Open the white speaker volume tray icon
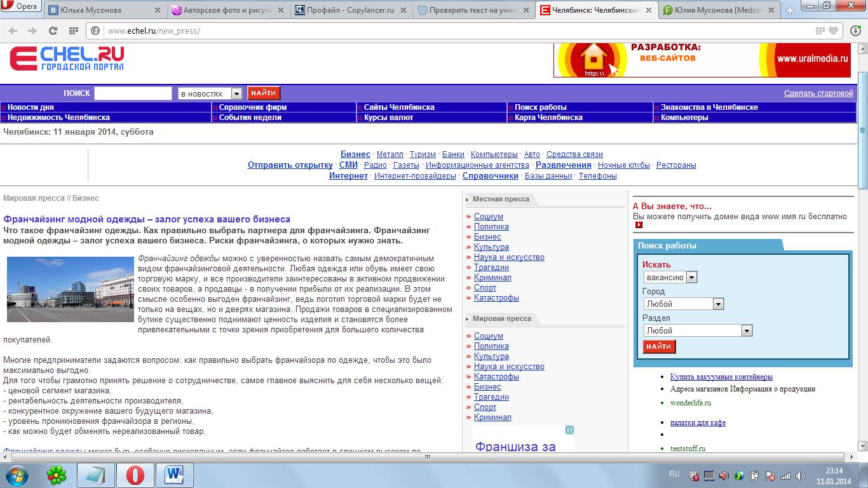 point(801,475)
